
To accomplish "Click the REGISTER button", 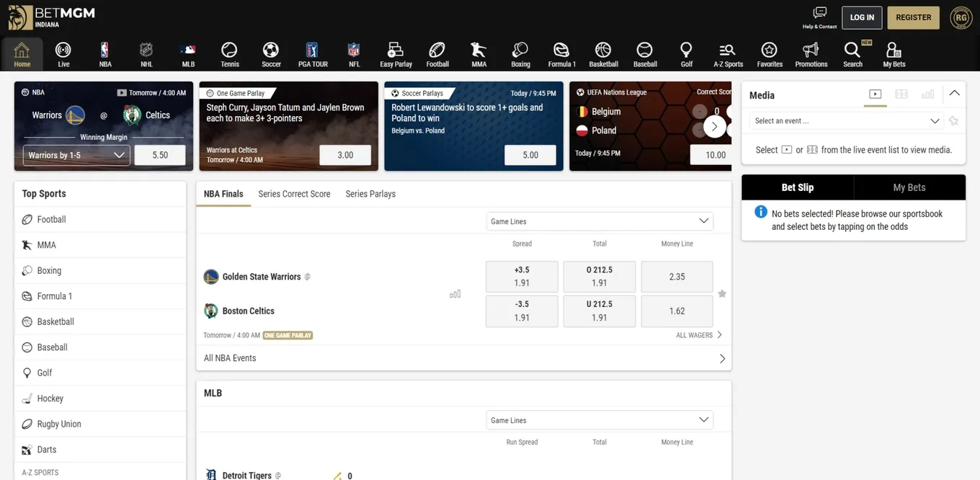I will [x=913, y=17].
